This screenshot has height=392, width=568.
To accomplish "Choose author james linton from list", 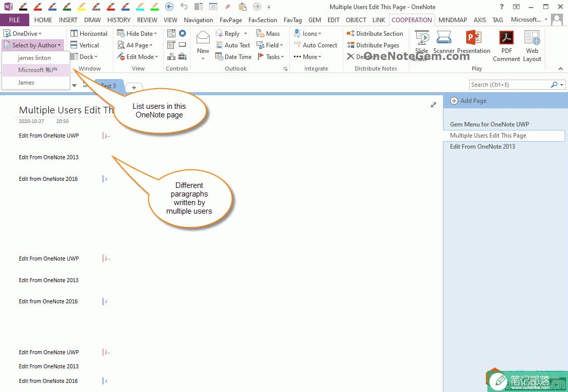I will point(34,58).
